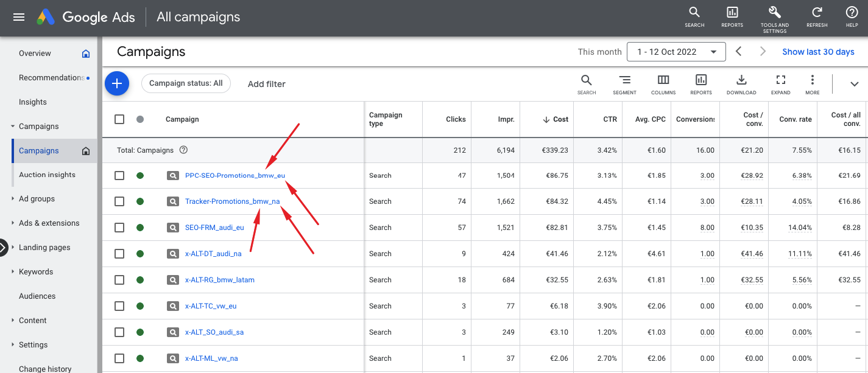Check the x-ALT_SO_audi_sa campaign

pos(119,332)
